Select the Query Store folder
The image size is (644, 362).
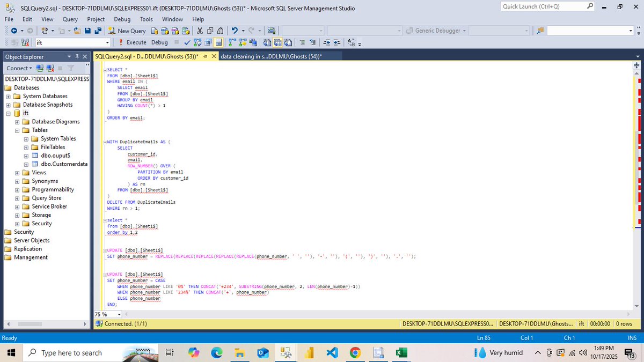(46, 198)
